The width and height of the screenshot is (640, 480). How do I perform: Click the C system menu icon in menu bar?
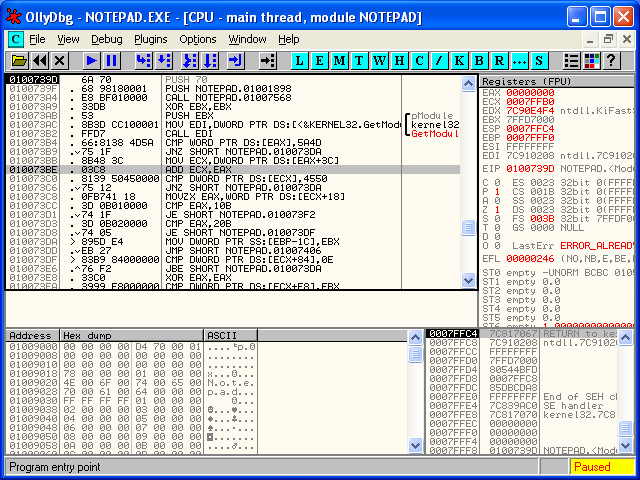pyautogui.click(x=16, y=40)
